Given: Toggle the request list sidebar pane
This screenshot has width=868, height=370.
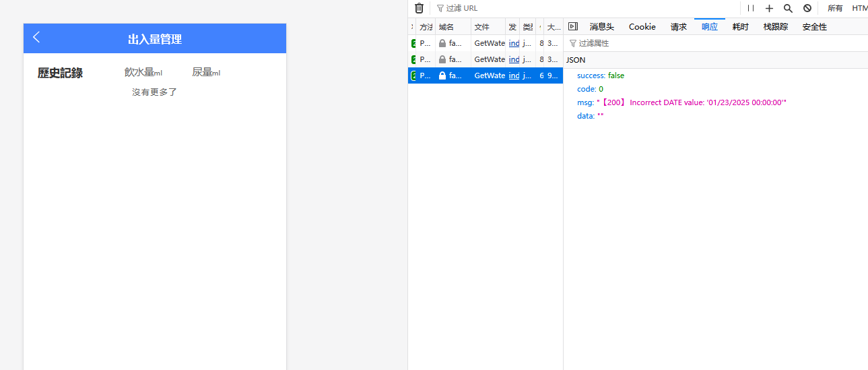Looking at the screenshot, I should (x=573, y=26).
